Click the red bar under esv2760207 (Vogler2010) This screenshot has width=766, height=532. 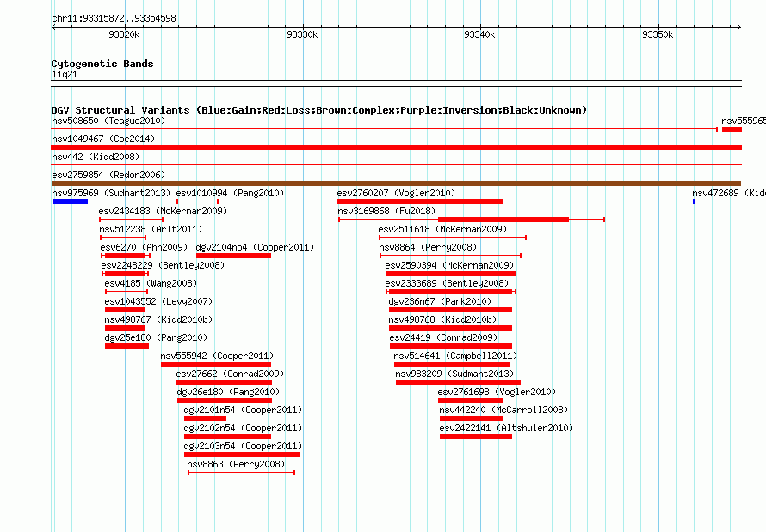pos(420,201)
